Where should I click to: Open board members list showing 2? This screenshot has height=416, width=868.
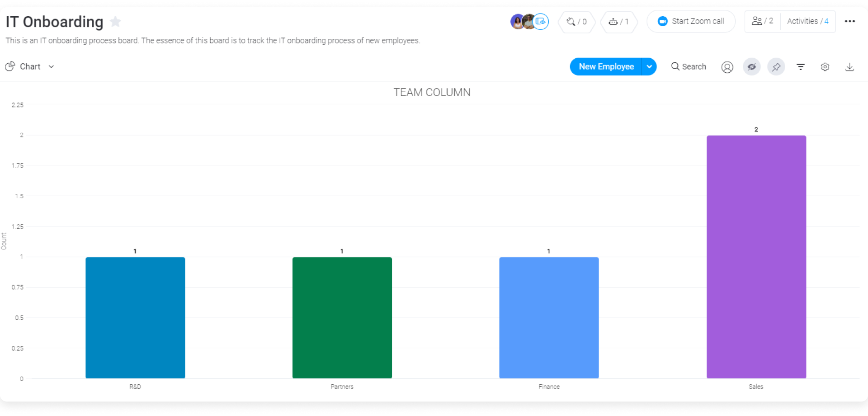[762, 21]
